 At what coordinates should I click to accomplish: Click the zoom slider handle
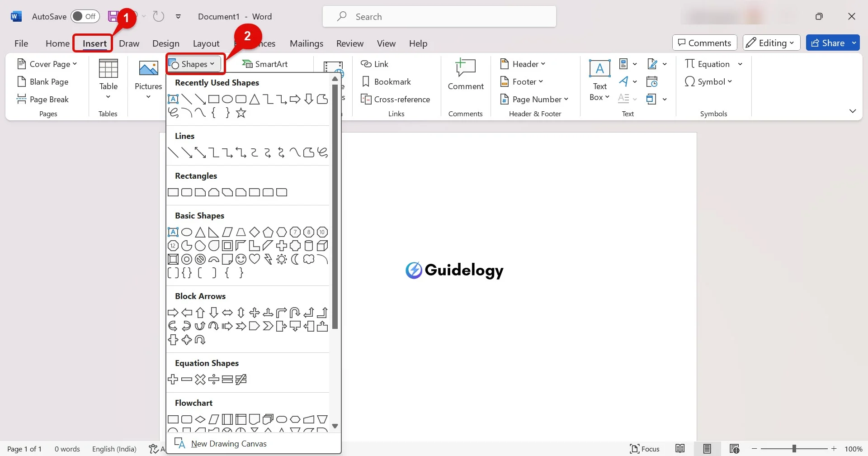point(794,449)
